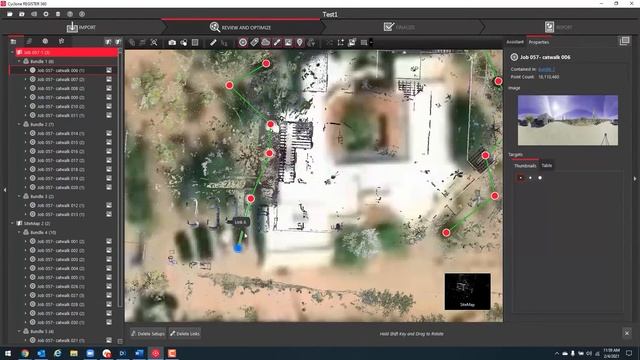
Task: Switch to the Assistant tab
Action: tap(515, 42)
